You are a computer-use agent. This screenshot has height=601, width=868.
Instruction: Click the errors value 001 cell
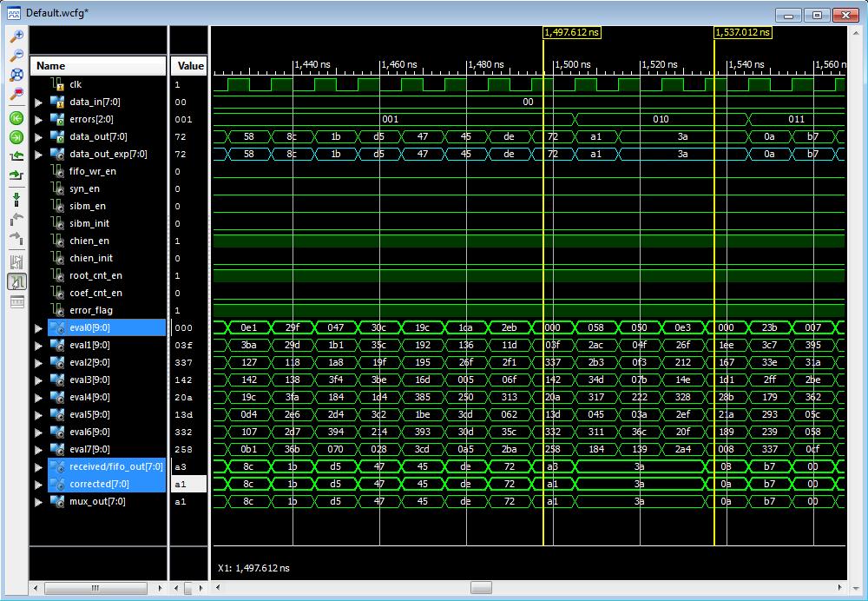coord(188,119)
